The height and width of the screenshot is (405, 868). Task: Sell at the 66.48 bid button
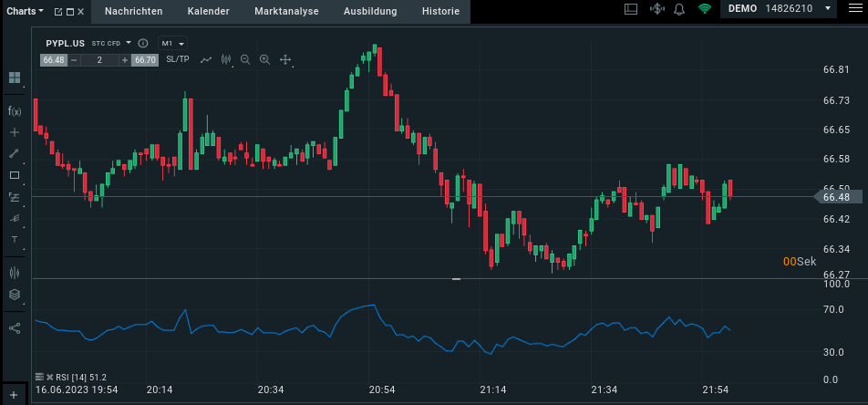pyautogui.click(x=54, y=60)
